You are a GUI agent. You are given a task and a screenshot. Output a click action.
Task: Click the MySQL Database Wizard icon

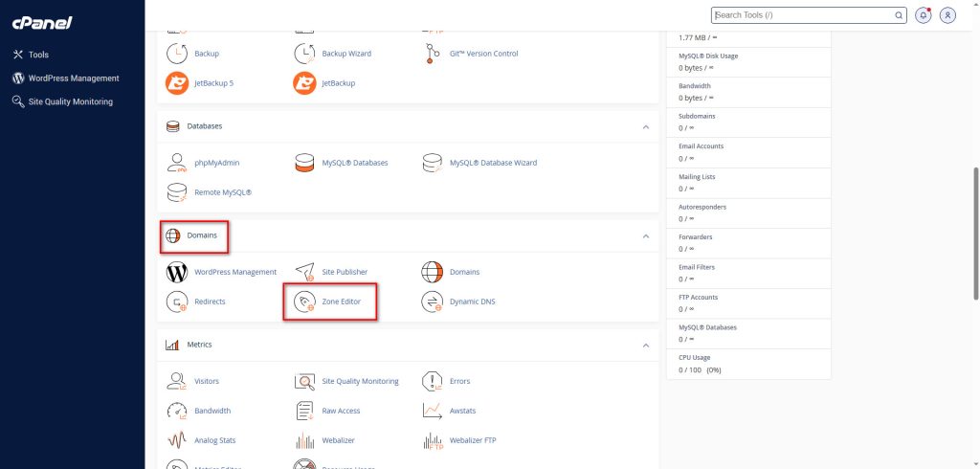pyautogui.click(x=433, y=163)
